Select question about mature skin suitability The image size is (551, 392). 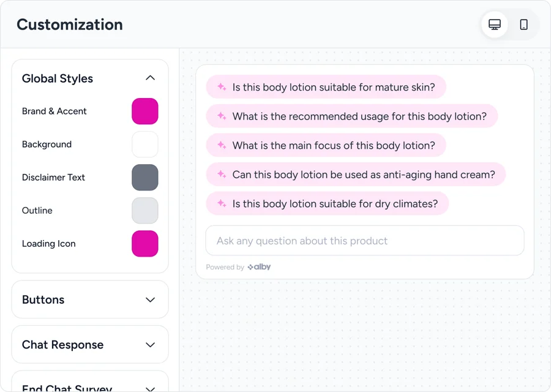326,87
